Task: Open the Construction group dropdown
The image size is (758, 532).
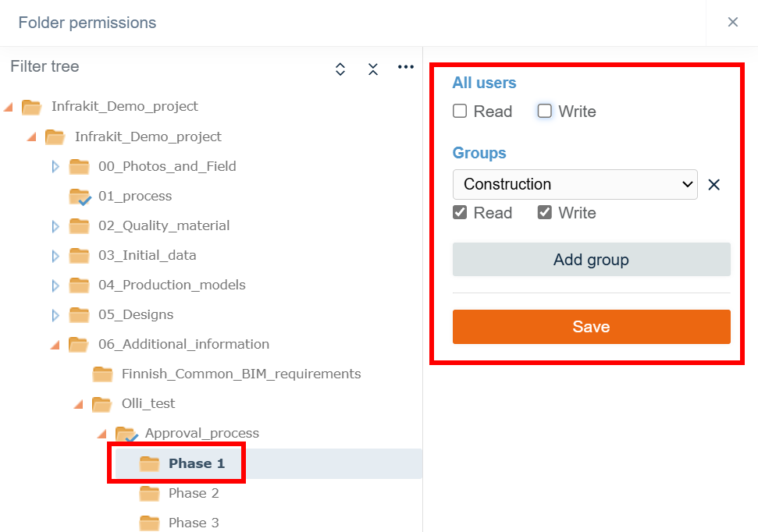Action: point(575,185)
